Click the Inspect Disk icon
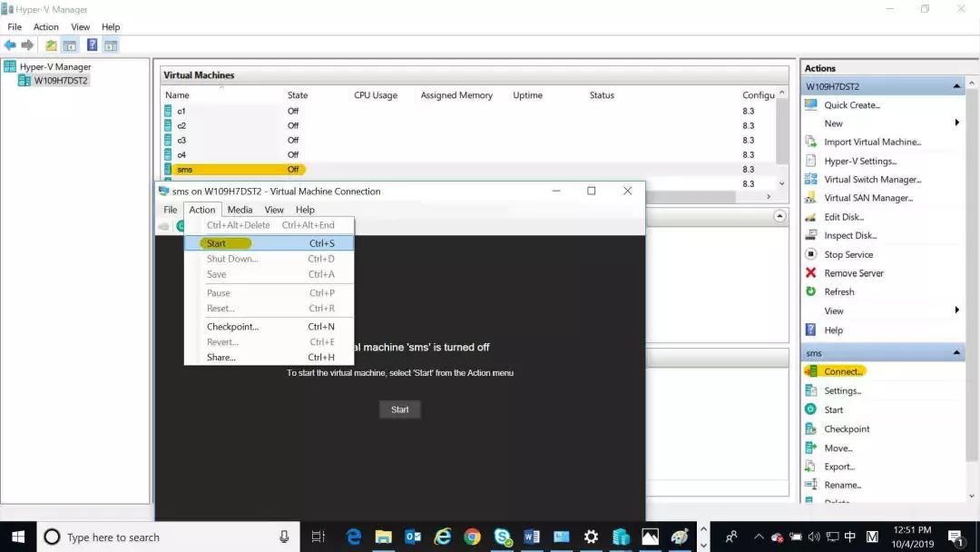Viewport: 980px width, 552px height. 810,235
